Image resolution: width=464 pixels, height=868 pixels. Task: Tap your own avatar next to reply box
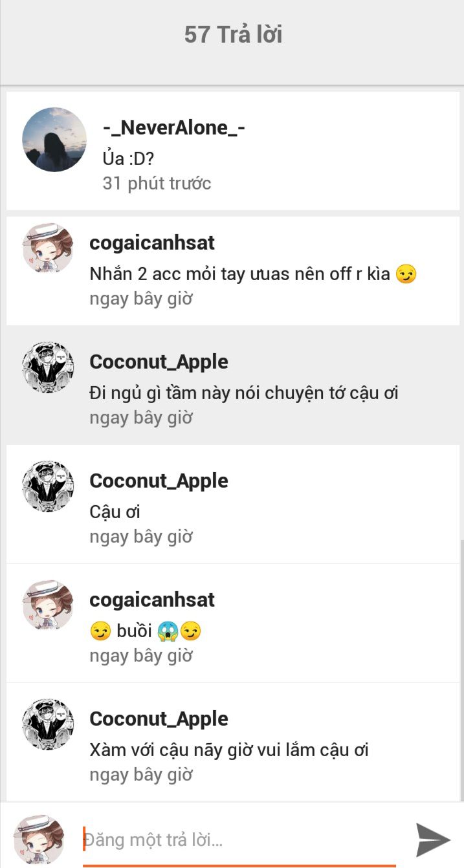click(x=39, y=840)
